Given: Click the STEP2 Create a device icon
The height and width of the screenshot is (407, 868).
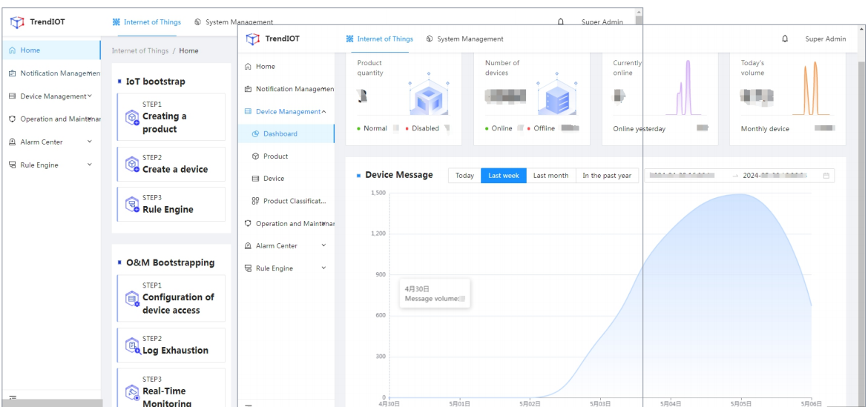Looking at the screenshot, I should pos(132,165).
